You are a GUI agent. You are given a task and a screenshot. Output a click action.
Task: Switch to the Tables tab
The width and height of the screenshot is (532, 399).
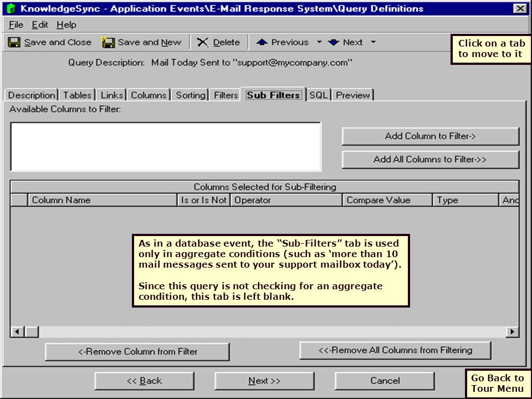click(78, 95)
